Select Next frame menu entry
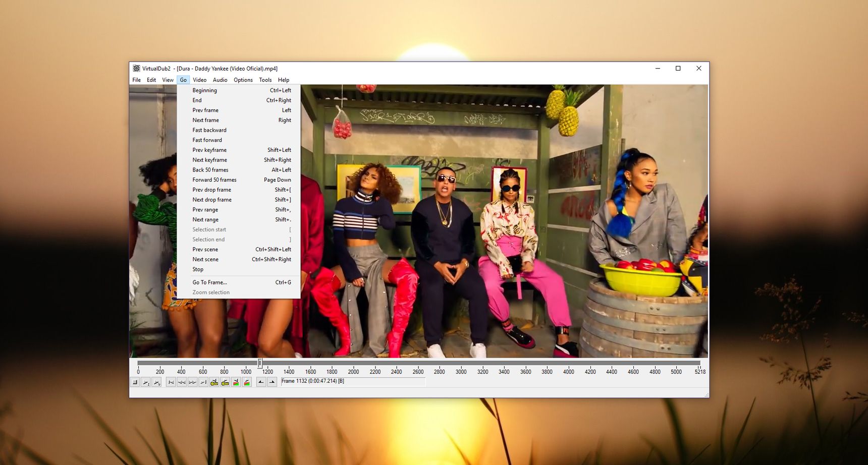 239,121
